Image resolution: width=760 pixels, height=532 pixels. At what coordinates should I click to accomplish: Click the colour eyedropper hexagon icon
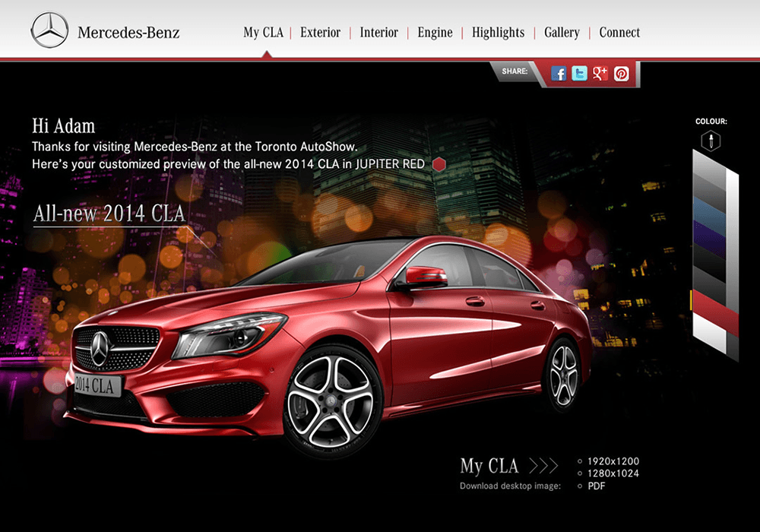[711, 141]
